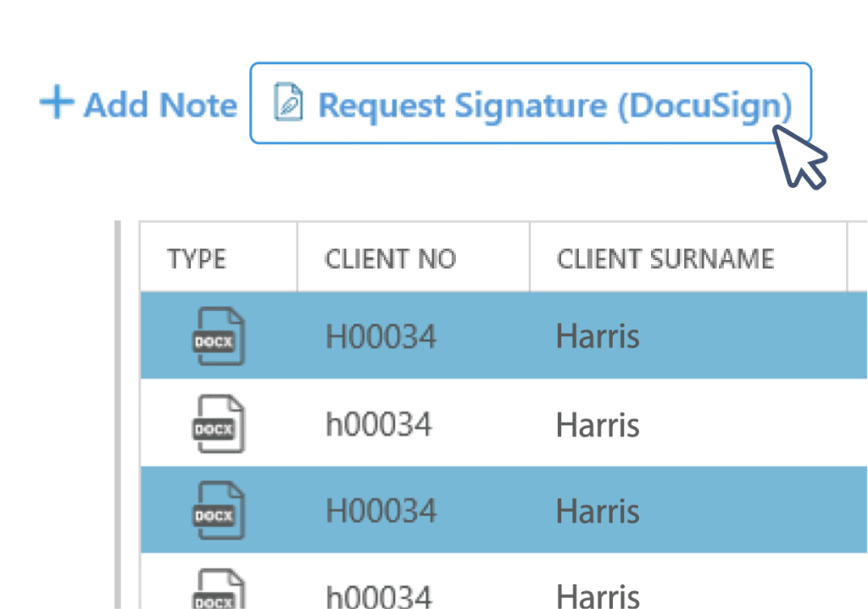This screenshot has height=609, width=868.
Task: Open DOCX icon in third highlighted row
Action: [x=218, y=511]
